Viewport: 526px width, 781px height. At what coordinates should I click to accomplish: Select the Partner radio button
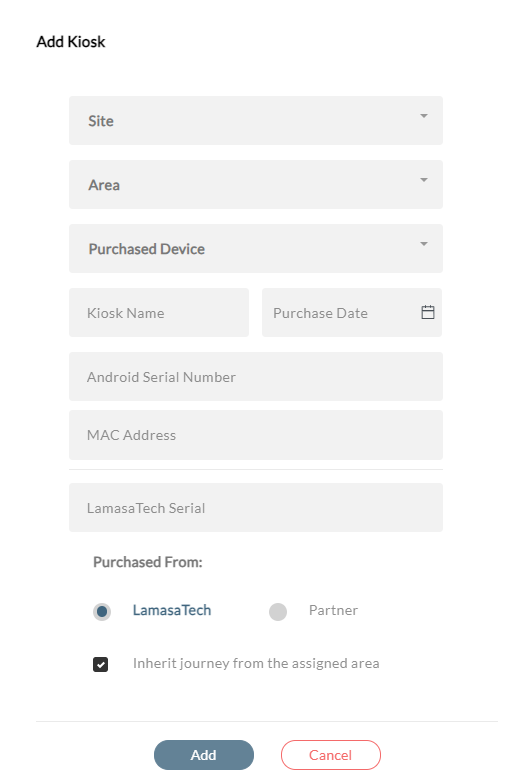coord(278,611)
